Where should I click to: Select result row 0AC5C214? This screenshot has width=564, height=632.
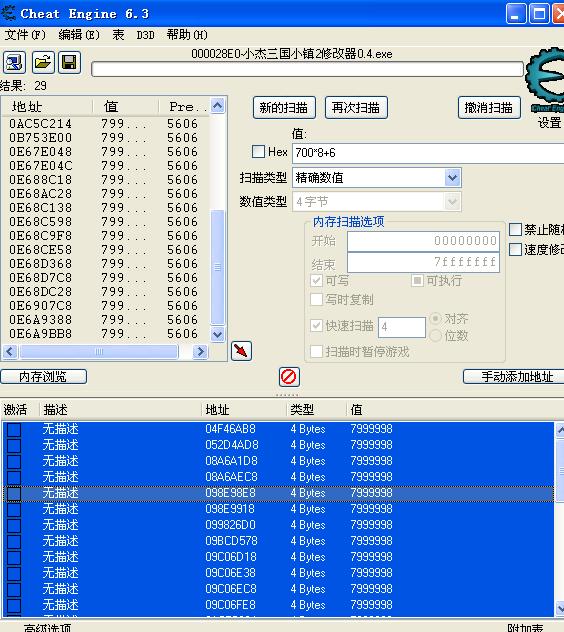[105, 123]
